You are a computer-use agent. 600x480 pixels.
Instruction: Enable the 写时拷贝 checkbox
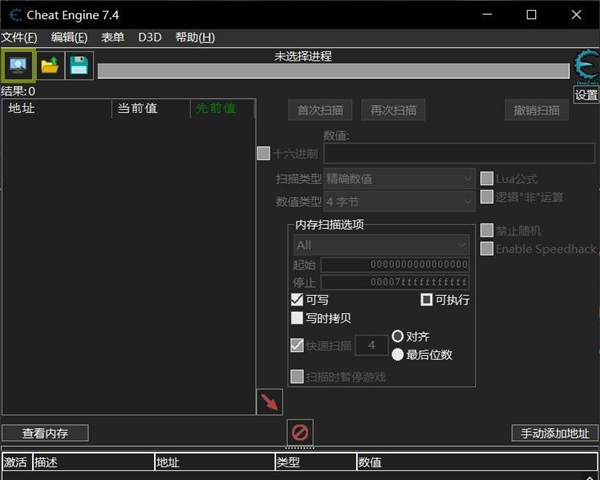pyautogui.click(x=297, y=318)
